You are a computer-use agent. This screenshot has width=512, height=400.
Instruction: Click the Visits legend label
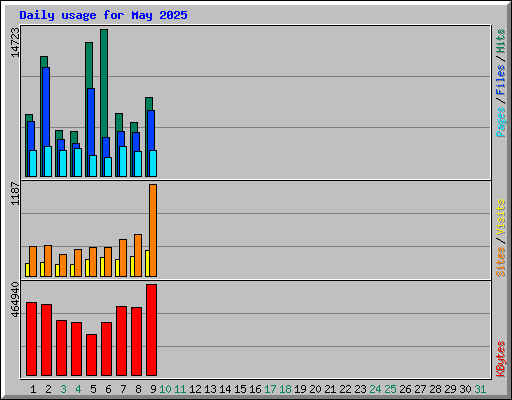[x=501, y=217]
